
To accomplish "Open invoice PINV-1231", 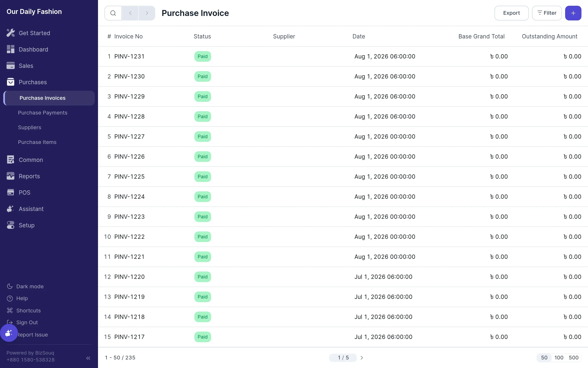I will [x=129, y=56].
